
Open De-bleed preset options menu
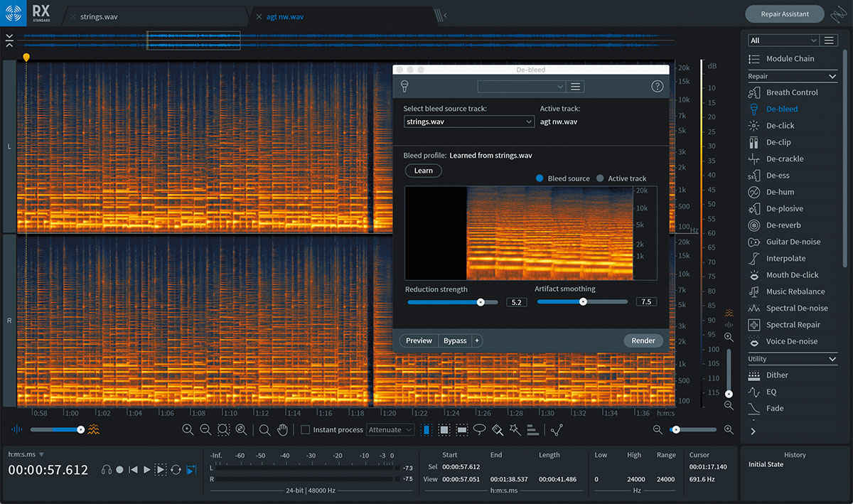pyautogui.click(x=576, y=87)
